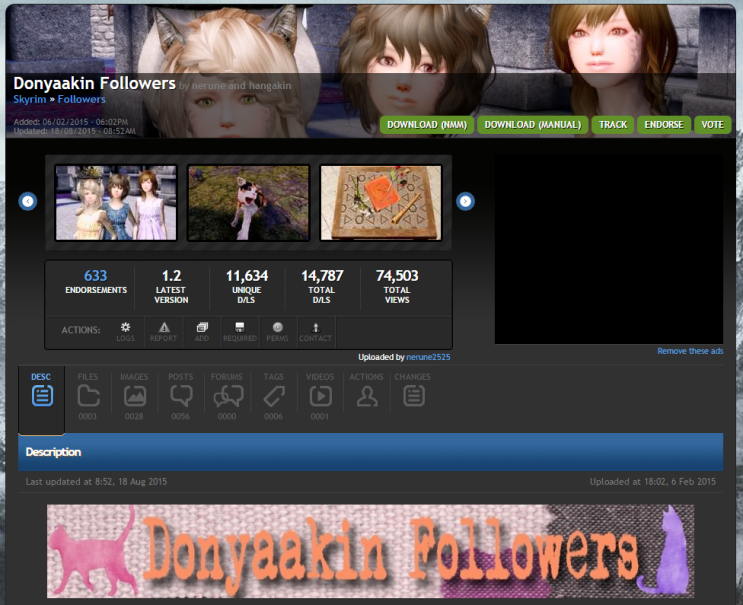Go to previous gallery images arrow
Screen dimensions: 743x605
click(28, 201)
